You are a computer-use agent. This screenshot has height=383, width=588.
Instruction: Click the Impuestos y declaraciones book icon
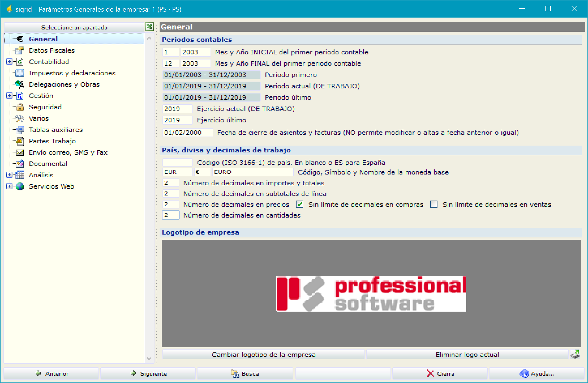click(20, 73)
